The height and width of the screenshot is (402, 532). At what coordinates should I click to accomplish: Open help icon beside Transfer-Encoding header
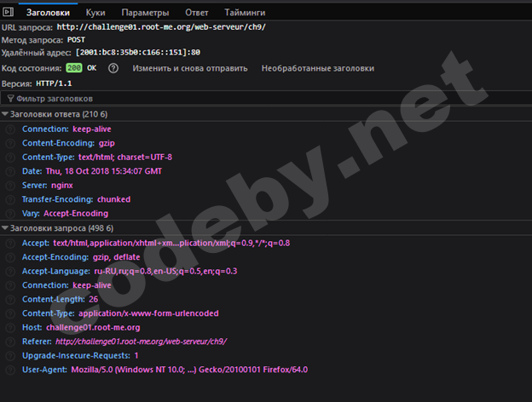click(10, 199)
